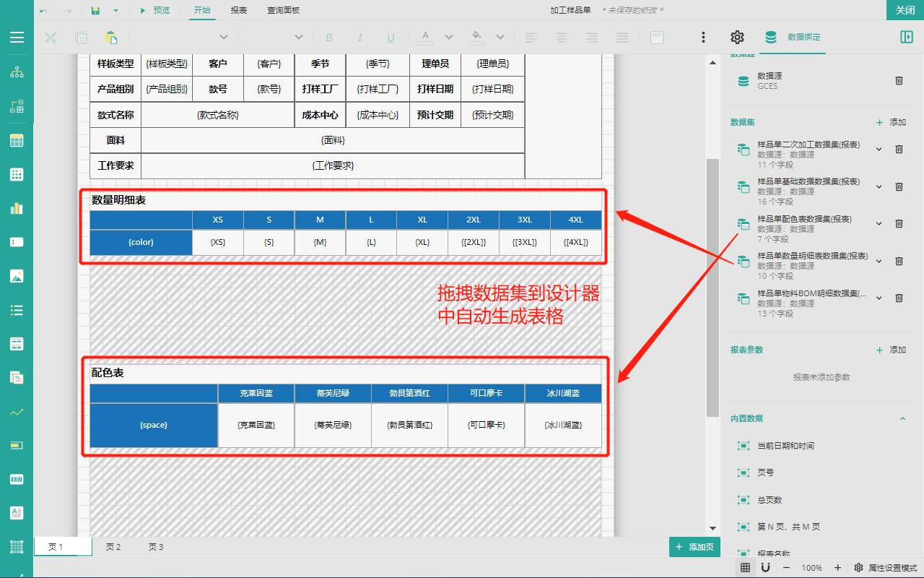Image resolution: width=924 pixels, height=578 pixels.
Task: Open the report explorer tree icon
Action: coord(17,72)
